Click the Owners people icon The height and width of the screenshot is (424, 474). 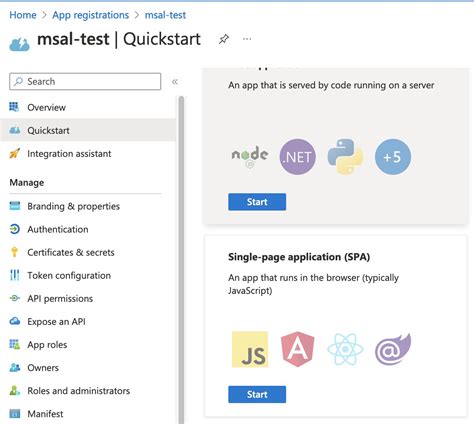click(x=15, y=367)
